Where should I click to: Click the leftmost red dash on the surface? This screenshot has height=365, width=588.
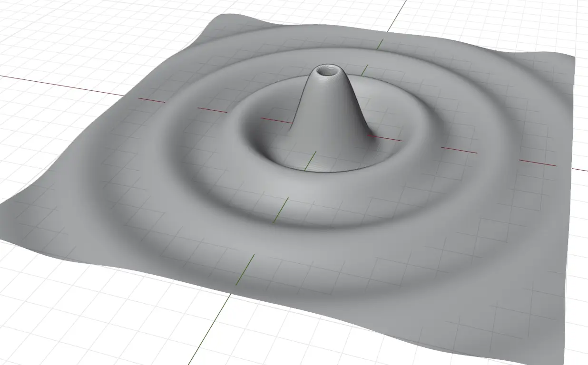[x=151, y=100]
